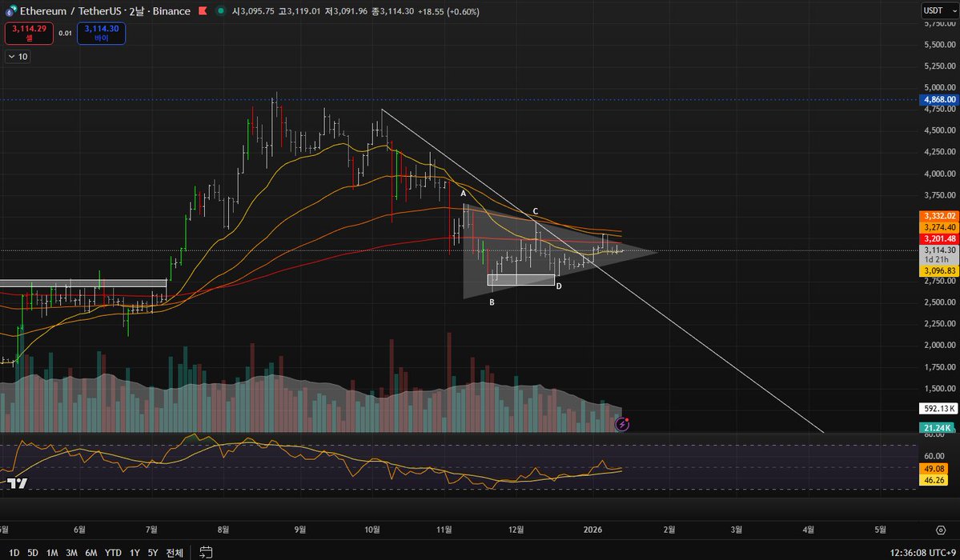Click the 21.24K volume label
This screenshot has height=560, width=960.
click(x=937, y=428)
